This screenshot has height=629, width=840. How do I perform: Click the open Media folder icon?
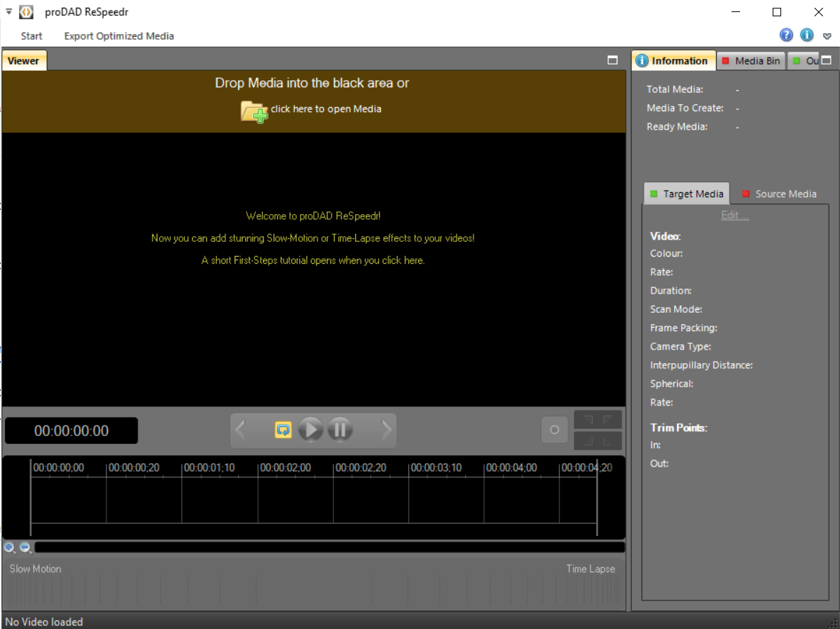coord(254,111)
